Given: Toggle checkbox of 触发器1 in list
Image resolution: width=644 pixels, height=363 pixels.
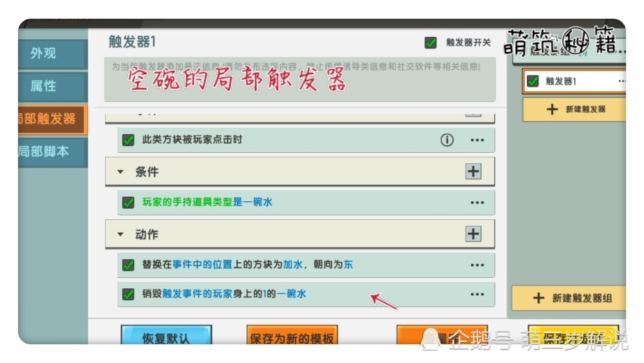Looking at the screenshot, I should tap(533, 81).
